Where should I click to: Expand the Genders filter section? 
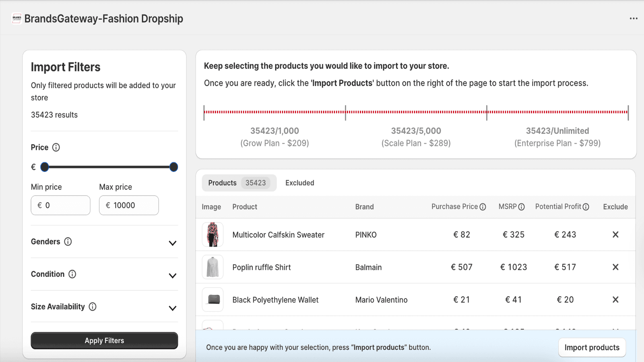pyautogui.click(x=173, y=243)
